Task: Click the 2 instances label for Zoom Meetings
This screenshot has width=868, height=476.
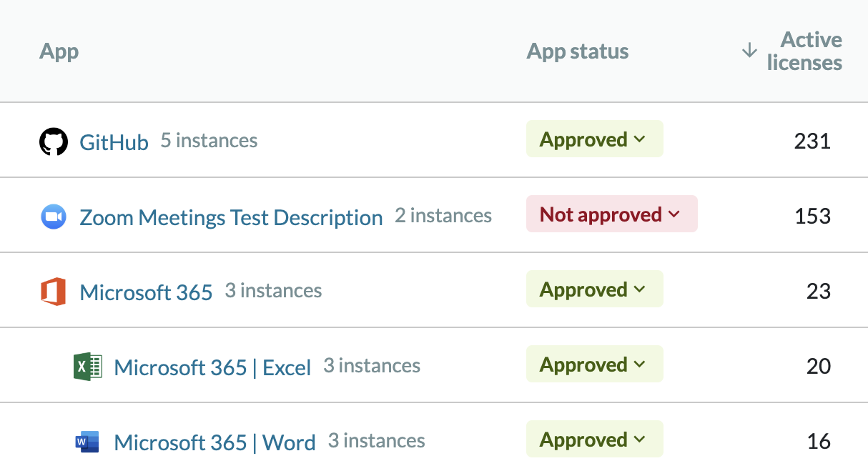Action: pos(443,214)
